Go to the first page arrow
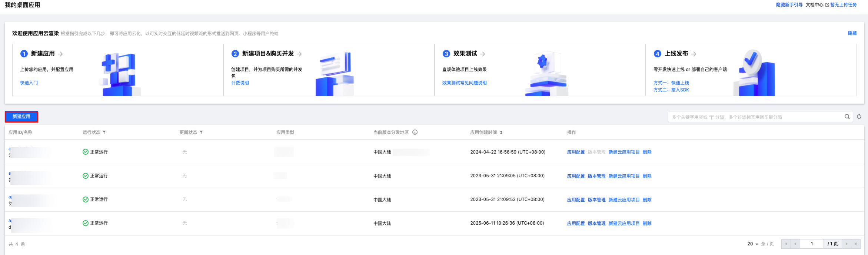This screenshot has height=255, width=868. [x=786, y=244]
